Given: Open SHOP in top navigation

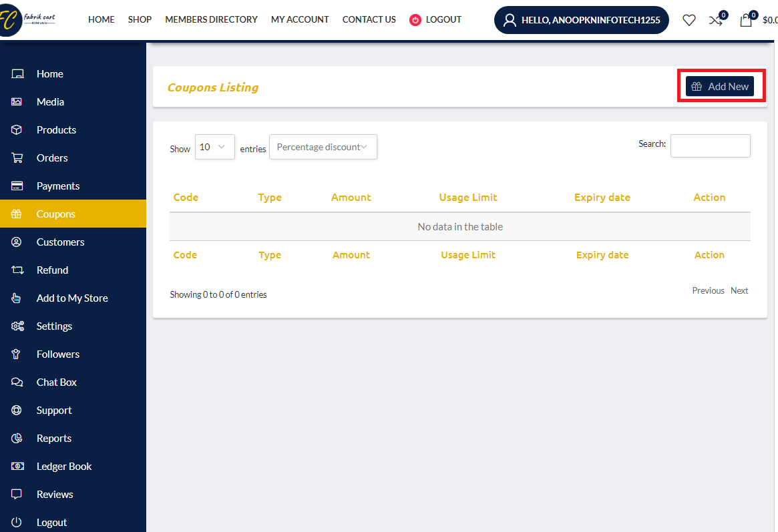Looking at the screenshot, I should tap(140, 19).
